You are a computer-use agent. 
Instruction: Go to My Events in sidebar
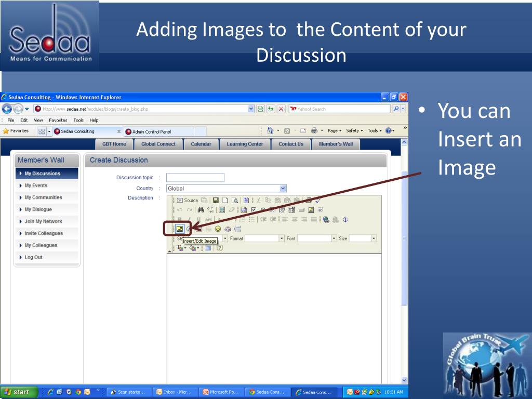click(x=36, y=185)
